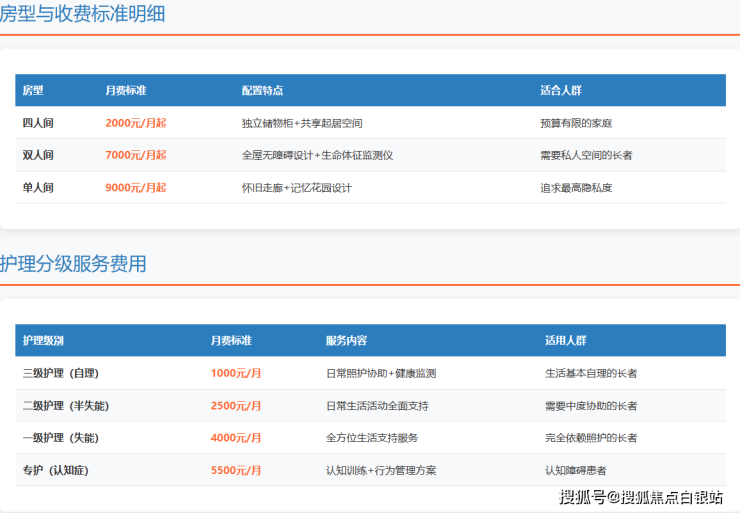Select the 怀旧走廊+记忆花园设计 cell
Screen dimensions: 740x513
[297, 187]
